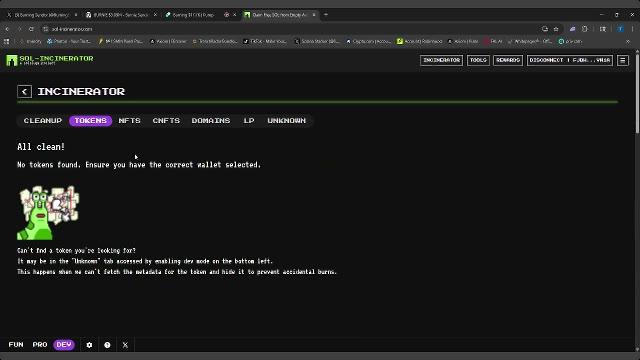This screenshot has height=360, width=640.
Task: Open the Unknown tab
Action: click(x=287, y=121)
